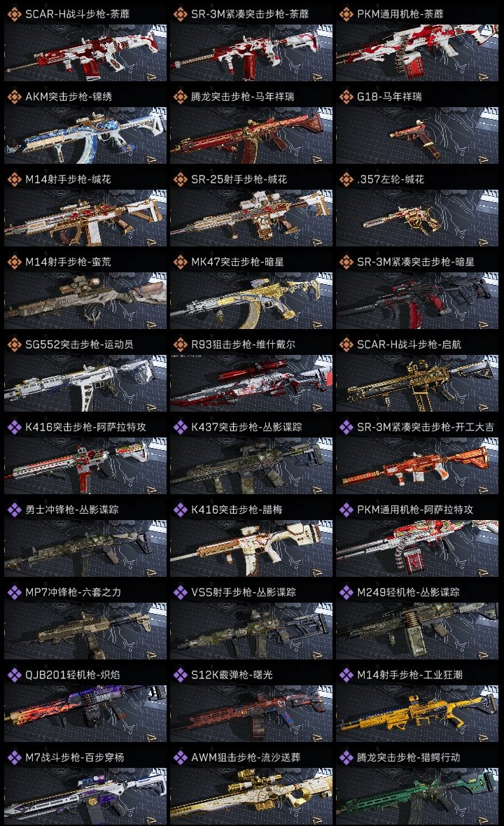Select the PKM通用机枪-荼蘼 skin thumbnail

[x=417, y=52]
